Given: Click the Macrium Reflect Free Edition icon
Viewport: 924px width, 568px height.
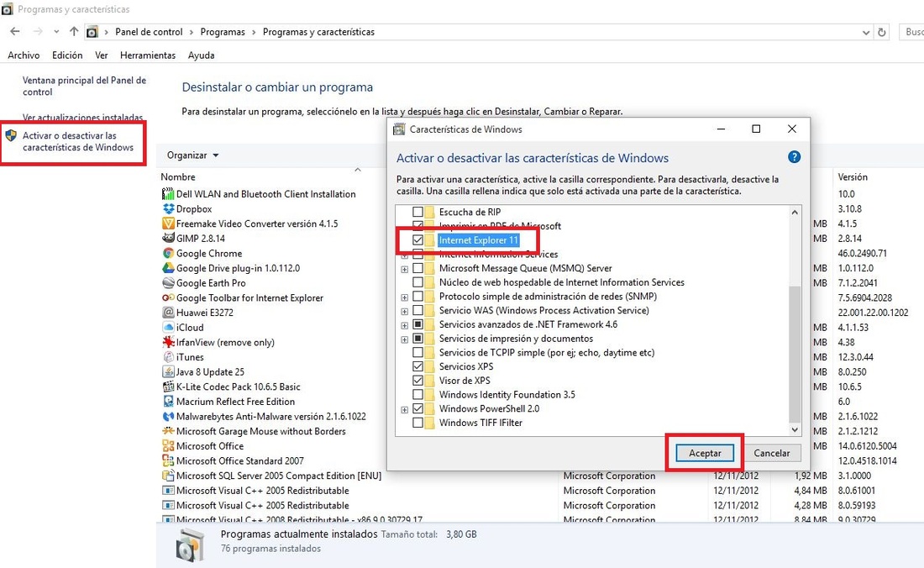Looking at the screenshot, I should point(168,402).
